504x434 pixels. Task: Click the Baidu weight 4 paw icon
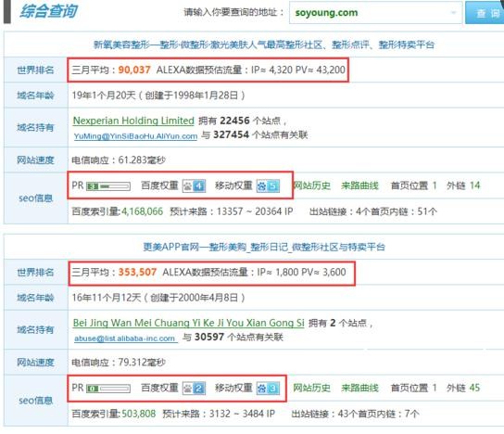pos(194,186)
